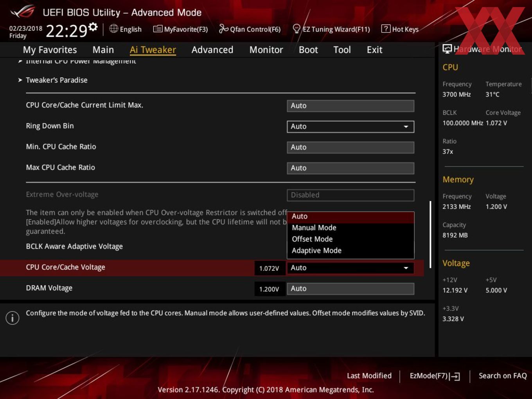
Task: Click the Hot Keys question mark icon
Action: pos(386,29)
